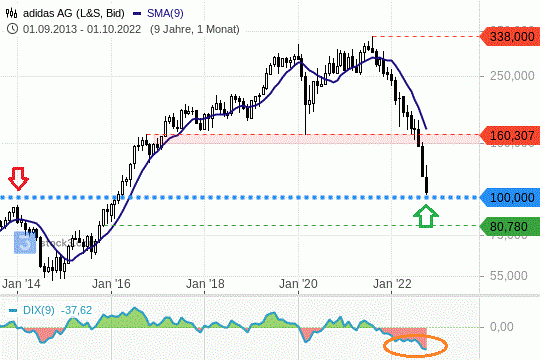Click the SMA(9) indicator label
Viewport: 540px width, 360px height.
point(165,13)
